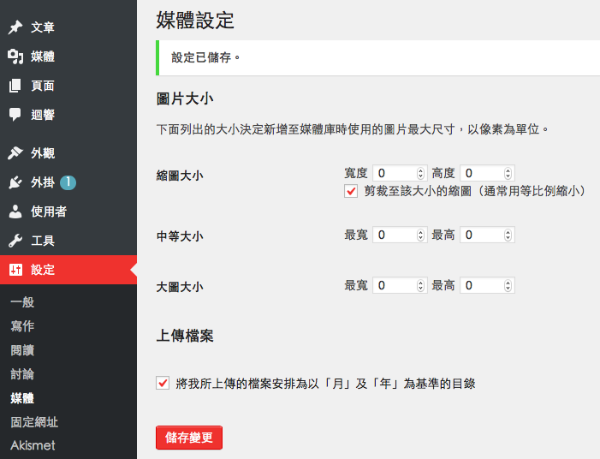Viewport: 600px width, 459px height.
Task: Click the stepper arrows on 中等大小 最高
Action: (x=508, y=235)
